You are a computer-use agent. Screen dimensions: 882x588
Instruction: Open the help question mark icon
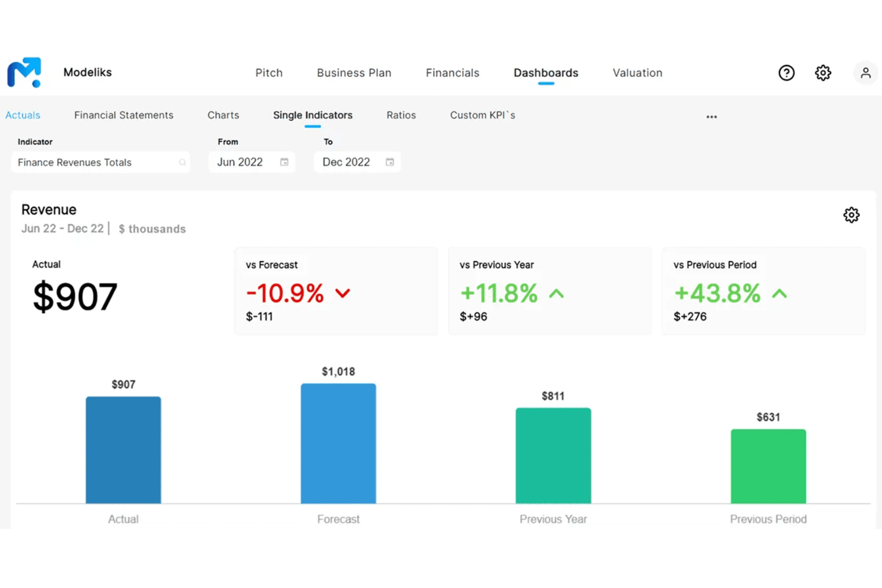click(x=787, y=73)
